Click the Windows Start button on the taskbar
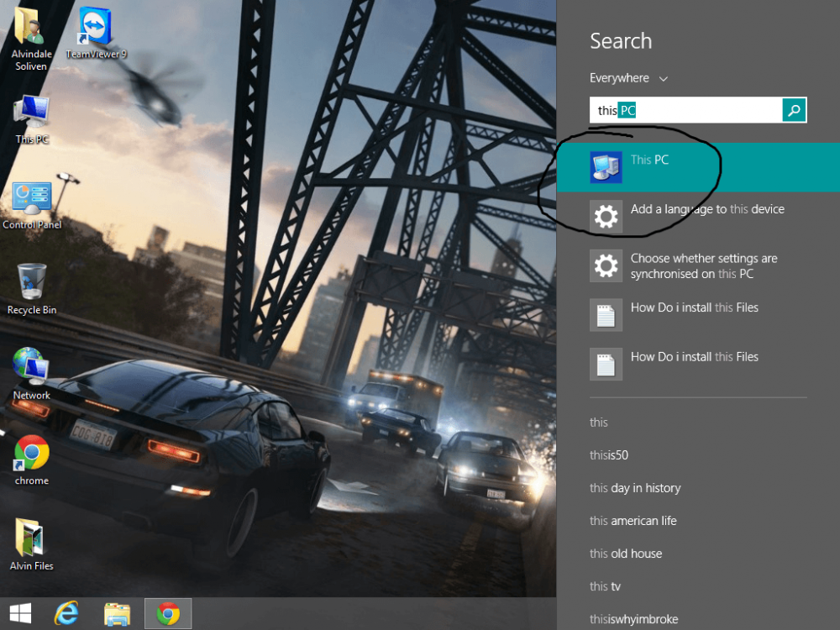This screenshot has width=840, height=630. [20, 613]
